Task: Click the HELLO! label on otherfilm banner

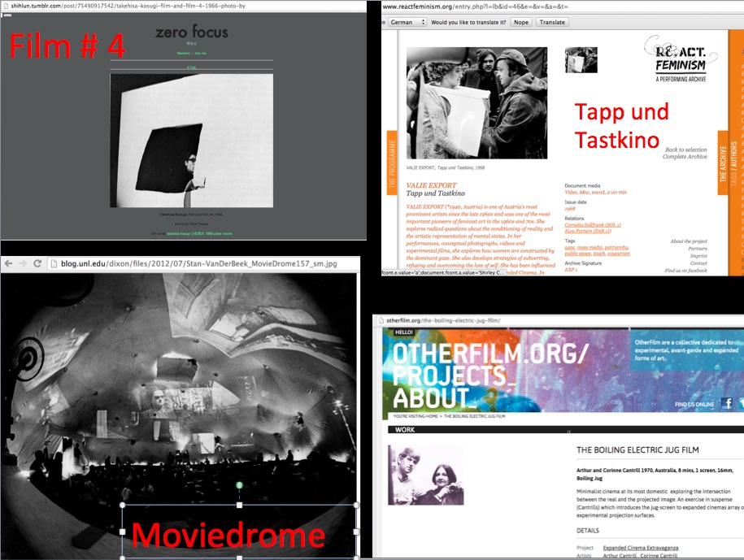Action: coord(404,332)
